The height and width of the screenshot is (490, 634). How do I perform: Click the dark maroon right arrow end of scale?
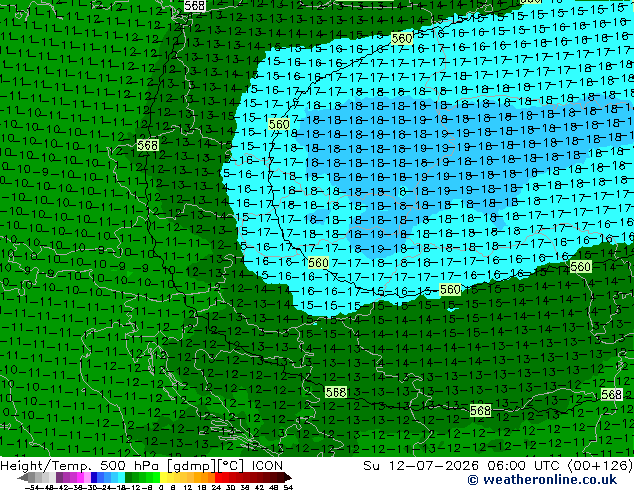tap(288, 478)
